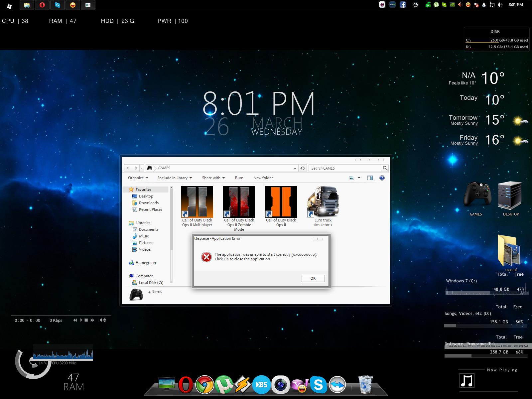Click stop in the media player widget
532x399 pixels.
[86, 320]
